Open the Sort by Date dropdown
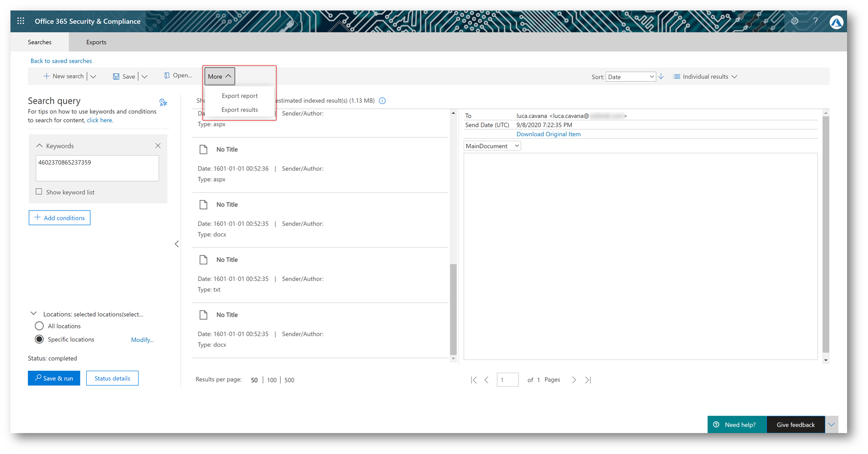 [631, 77]
